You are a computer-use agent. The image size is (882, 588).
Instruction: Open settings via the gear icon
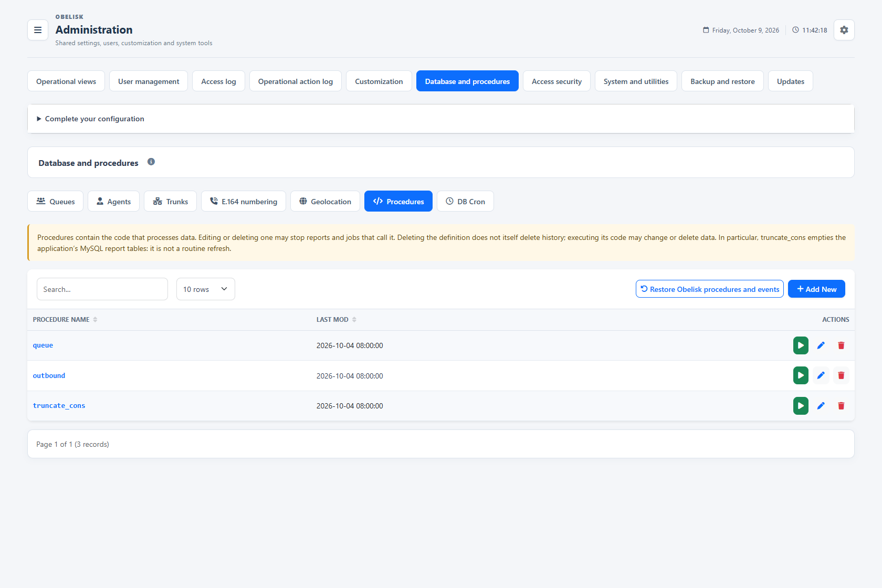pyautogui.click(x=844, y=30)
